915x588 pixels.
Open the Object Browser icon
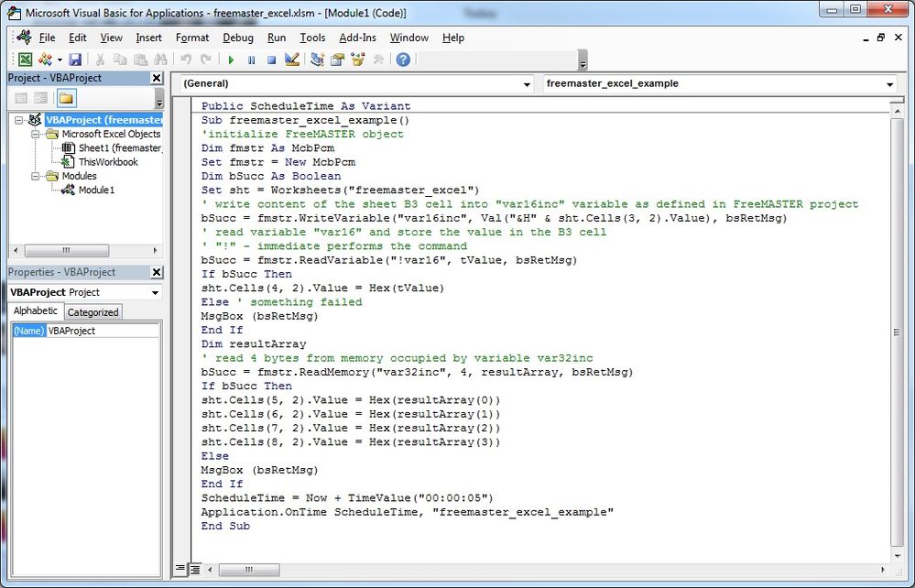[358, 60]
